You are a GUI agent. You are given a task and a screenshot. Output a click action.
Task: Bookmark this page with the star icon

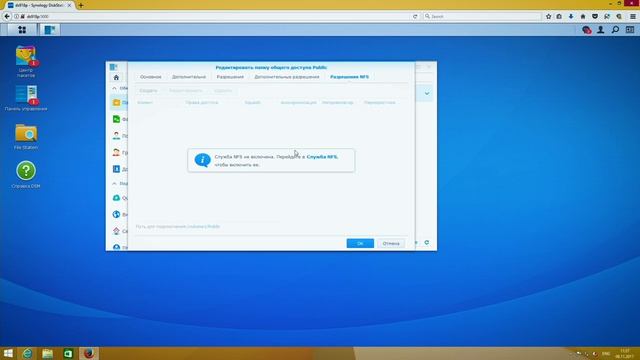tap(548, 16)
